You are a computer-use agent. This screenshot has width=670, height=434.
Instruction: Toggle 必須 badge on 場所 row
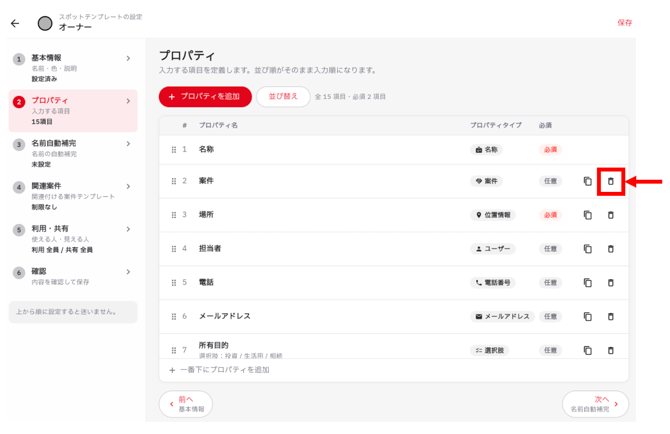tap(550, 215)
